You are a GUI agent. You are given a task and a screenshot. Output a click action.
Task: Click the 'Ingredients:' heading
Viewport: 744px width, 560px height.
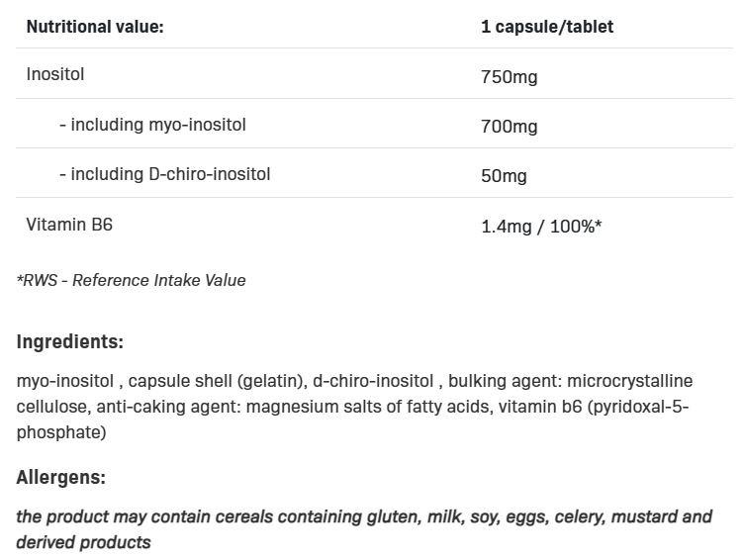point(69,342)
